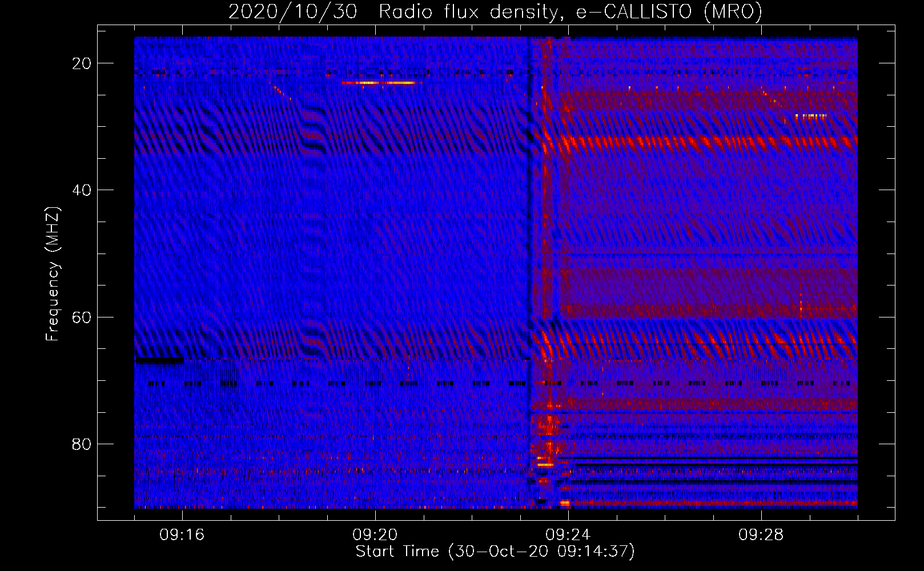Click the '09:16' time tick label
Image resolution: width=924 pixels, height=571 pixels.
click(182, 535)
